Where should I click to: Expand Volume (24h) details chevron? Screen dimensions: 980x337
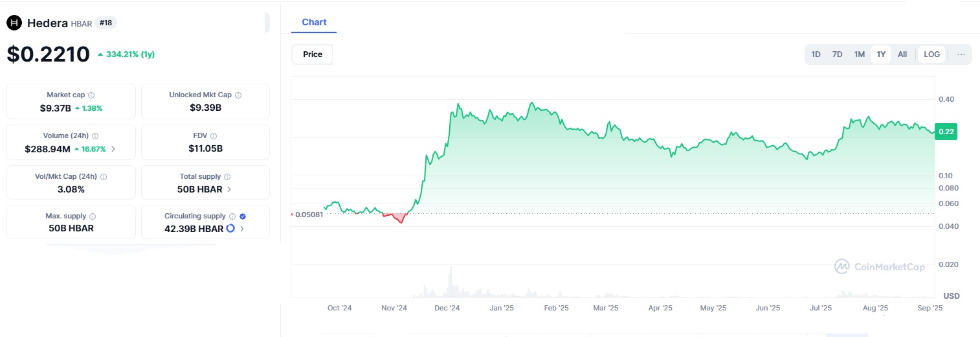pyautogui.click(x=114, y=149)
